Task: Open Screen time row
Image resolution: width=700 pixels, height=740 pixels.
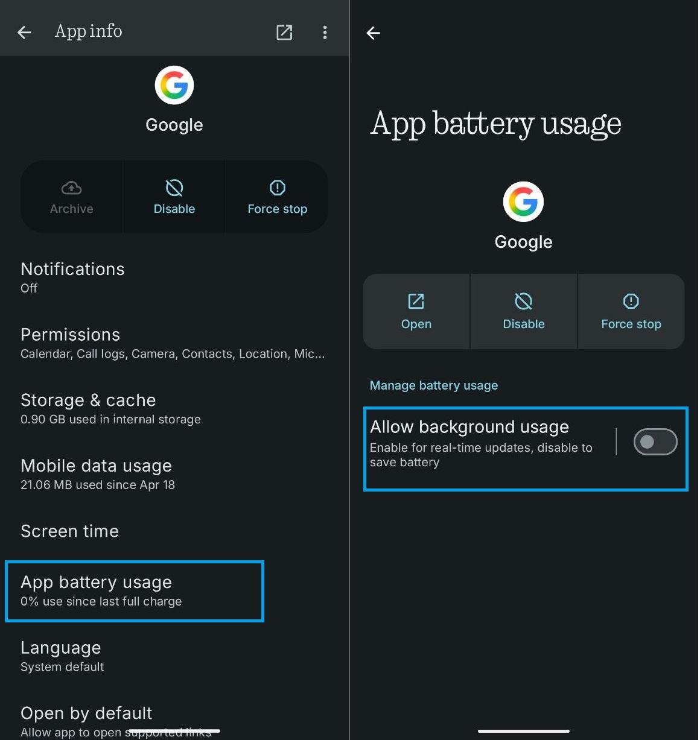Action: tap(174, 531)
